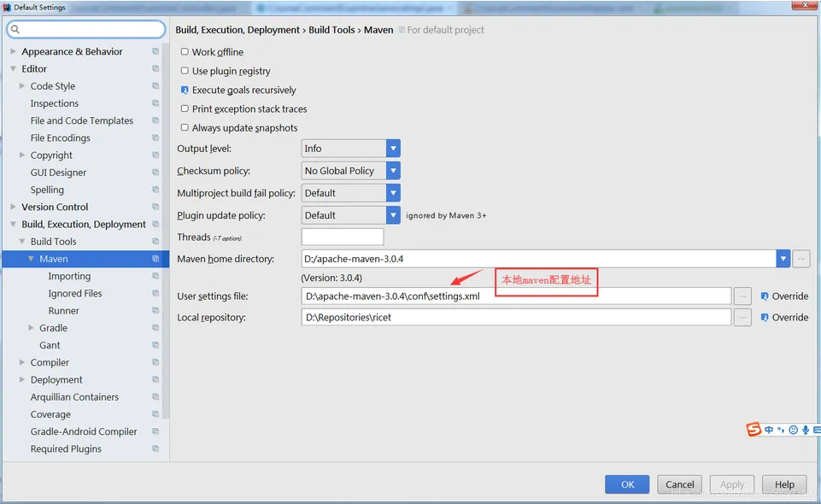This screenshot has width=821, height=504.
Task: Open Maven home directory dropdown arrow
Action: pos(783,259)
